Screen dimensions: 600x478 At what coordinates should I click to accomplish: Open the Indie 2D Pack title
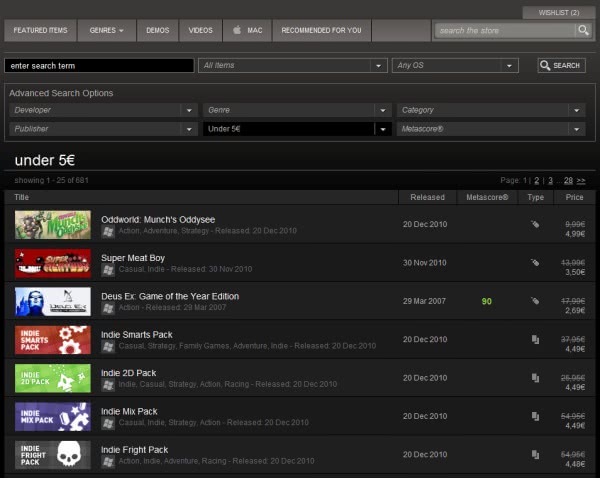point(129,373)
